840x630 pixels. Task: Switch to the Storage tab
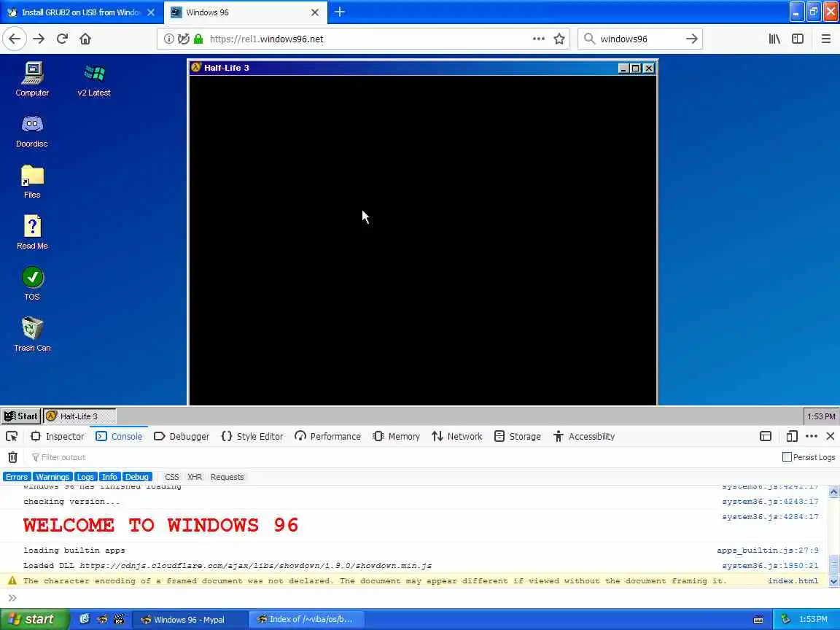pyautogui.click(x=518, y=436)
